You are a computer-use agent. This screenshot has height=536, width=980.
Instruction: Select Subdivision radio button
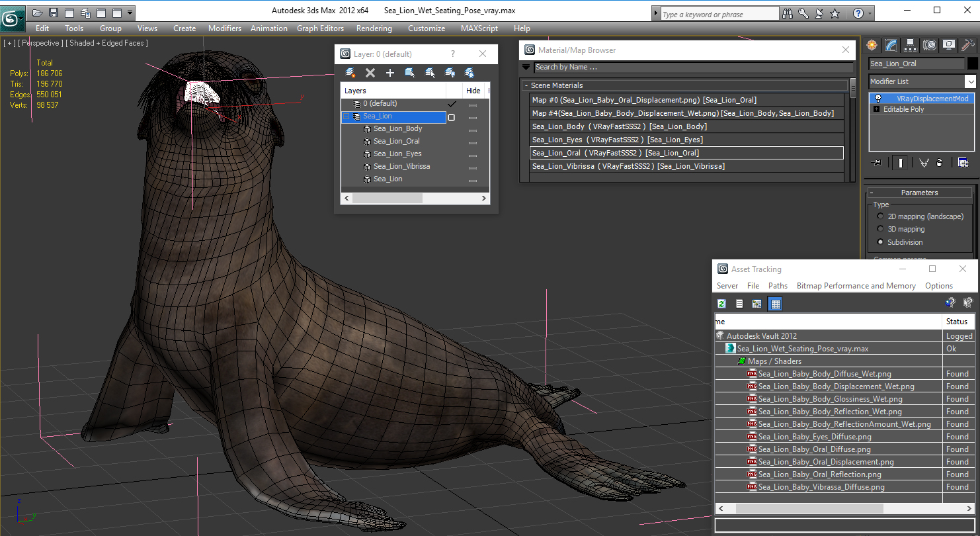(880, 242)
